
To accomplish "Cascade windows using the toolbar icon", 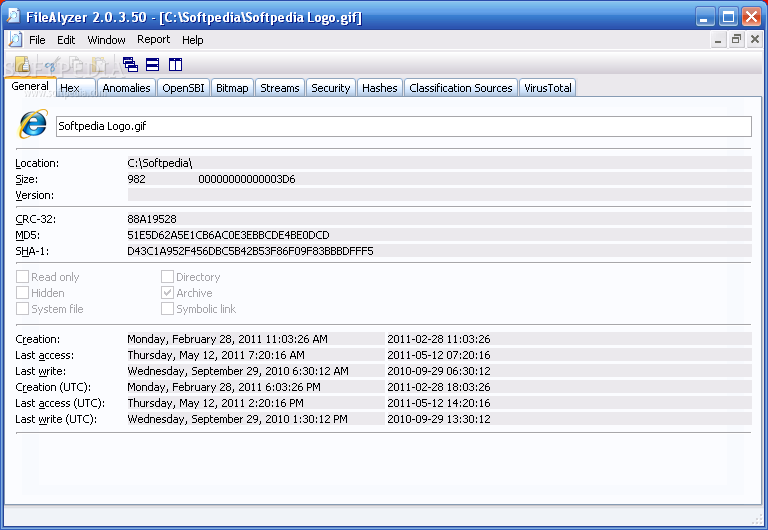I will point(130,65).
